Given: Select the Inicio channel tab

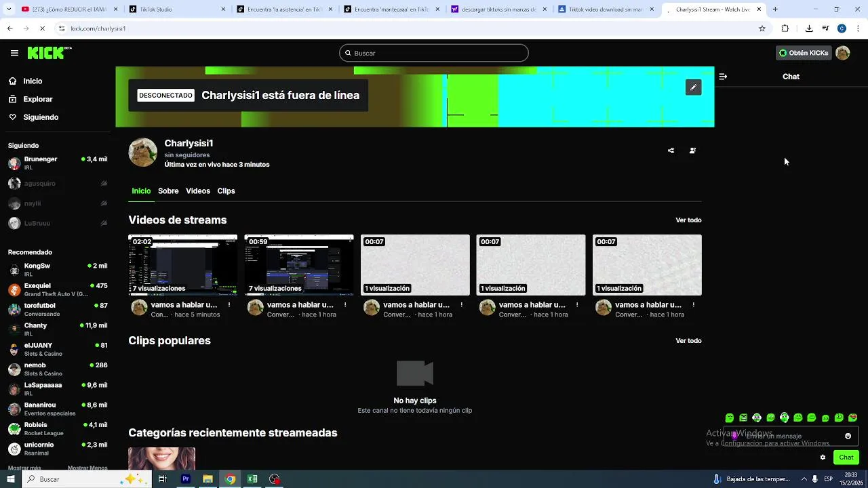Looking at the screenshot, I should pos(141,191).
